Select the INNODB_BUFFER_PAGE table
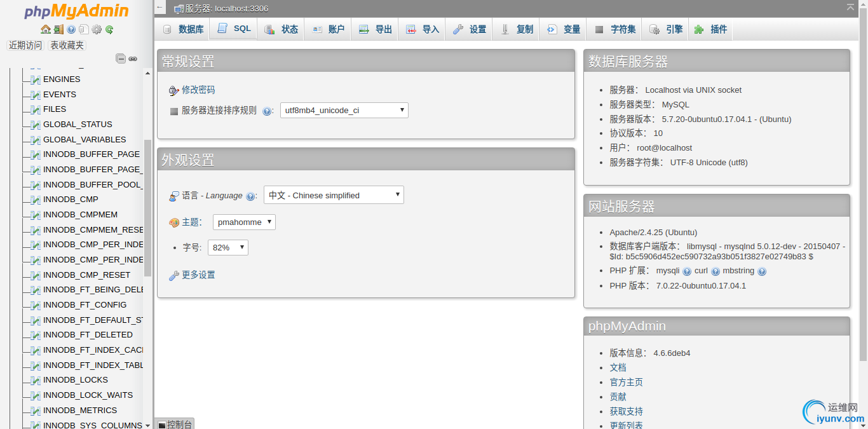 (92, 154)
